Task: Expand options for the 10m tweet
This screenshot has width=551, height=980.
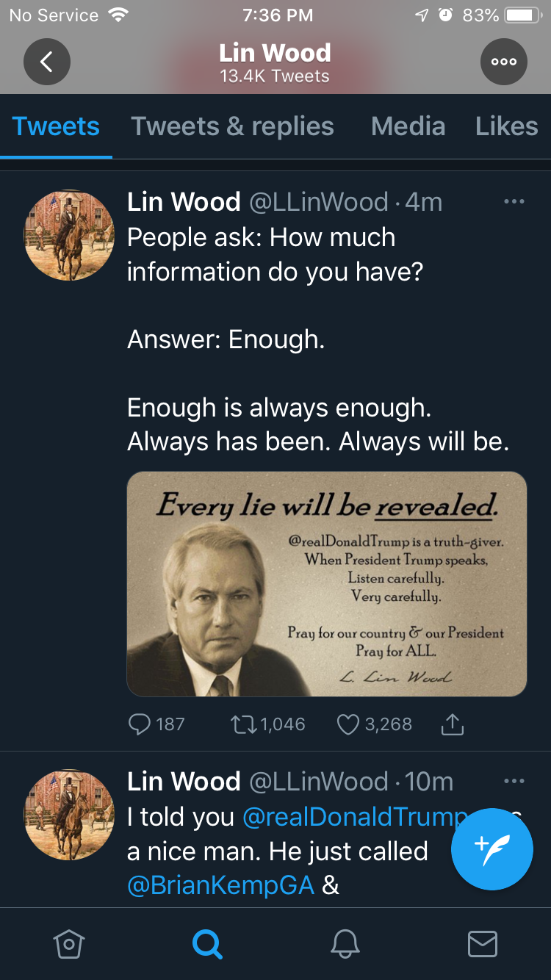Action: (514, 781)
